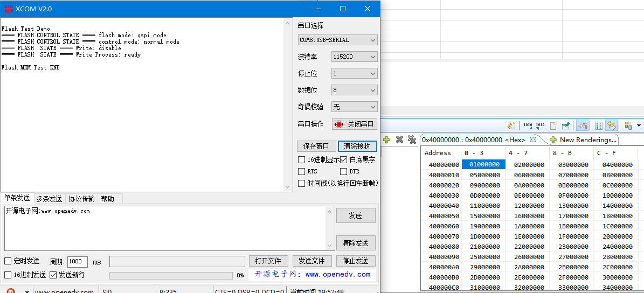Click the 发送 send button
644x293 pixels.
click(356, 215)
